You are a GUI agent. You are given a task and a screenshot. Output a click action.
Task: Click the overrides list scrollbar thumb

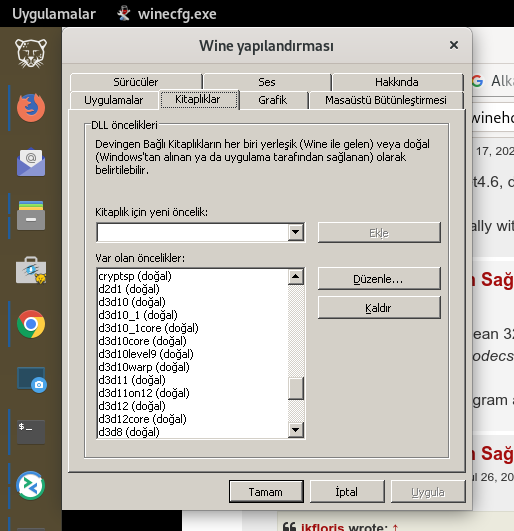[x=296, y=388]
